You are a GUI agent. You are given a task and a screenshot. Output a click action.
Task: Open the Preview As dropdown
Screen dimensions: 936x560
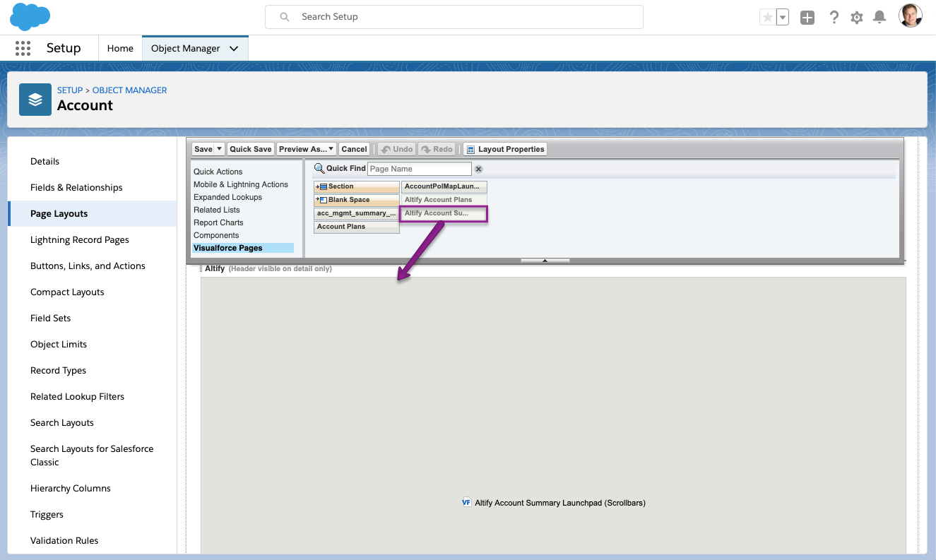coord(307,149)
